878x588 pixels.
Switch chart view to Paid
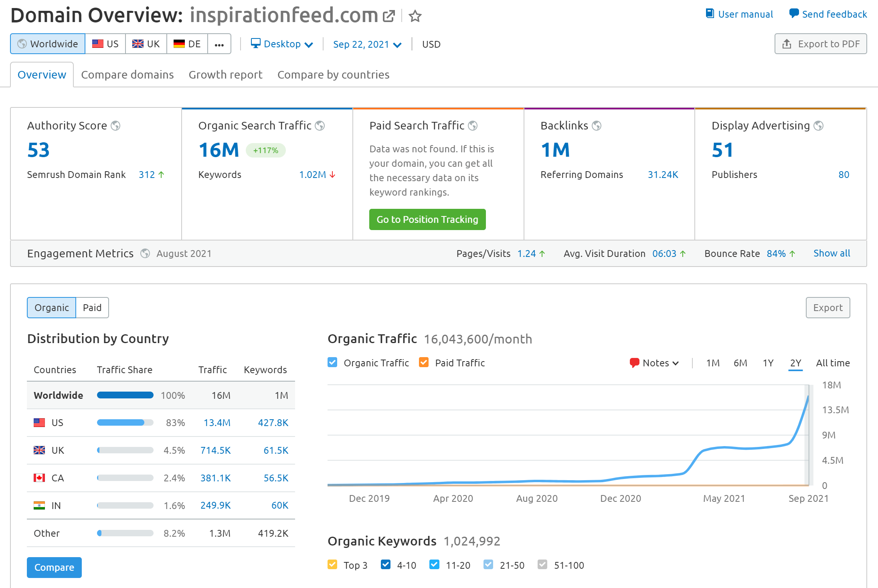[92, 307]
